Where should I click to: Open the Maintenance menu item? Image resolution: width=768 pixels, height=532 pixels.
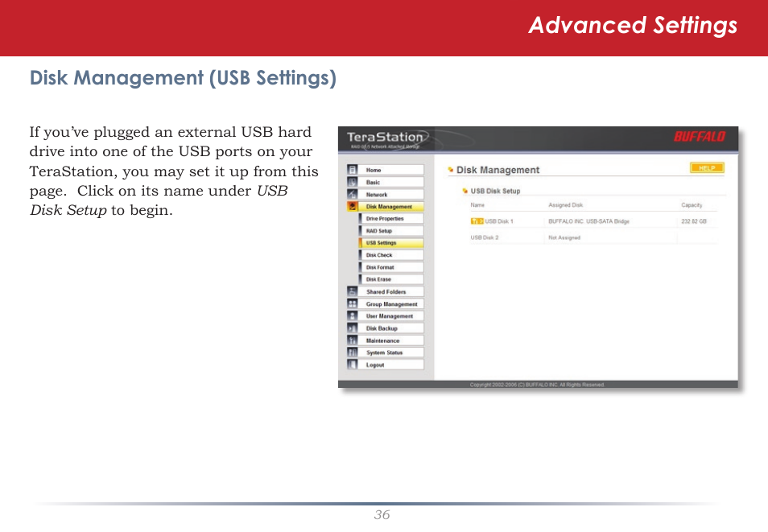point(391,340)
